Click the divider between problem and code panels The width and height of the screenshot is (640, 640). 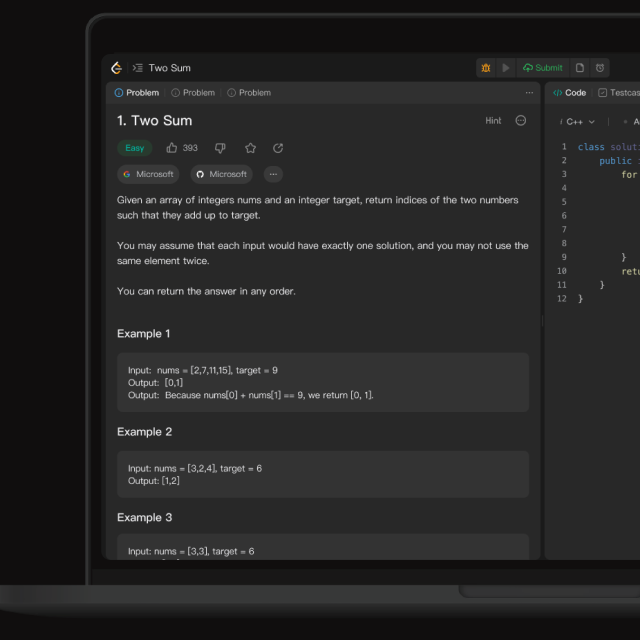click(543, 320)
